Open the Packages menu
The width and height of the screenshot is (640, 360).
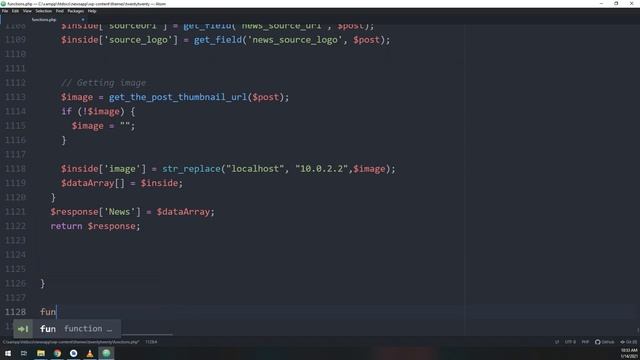click(x=76, y=11)
